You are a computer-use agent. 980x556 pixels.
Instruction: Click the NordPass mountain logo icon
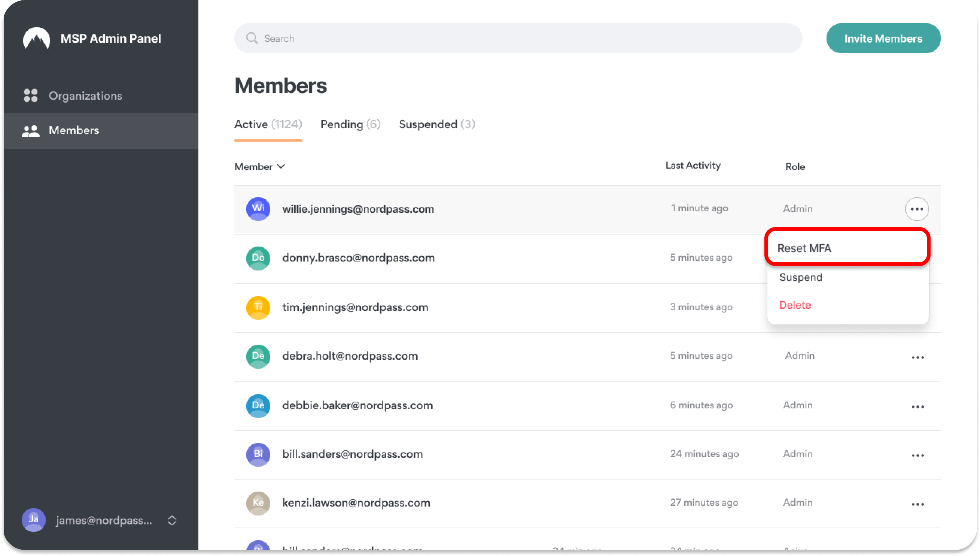click(37, 38)
